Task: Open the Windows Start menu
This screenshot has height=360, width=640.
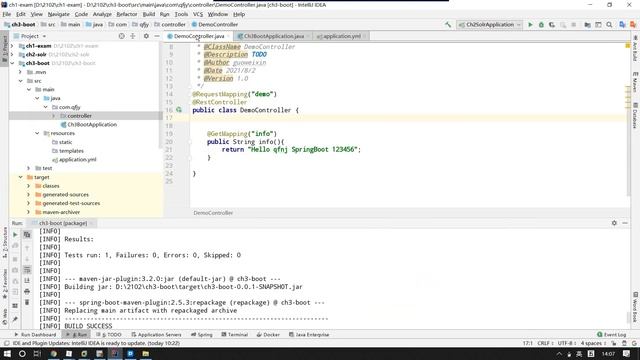Action: click(x=7, y=353)
